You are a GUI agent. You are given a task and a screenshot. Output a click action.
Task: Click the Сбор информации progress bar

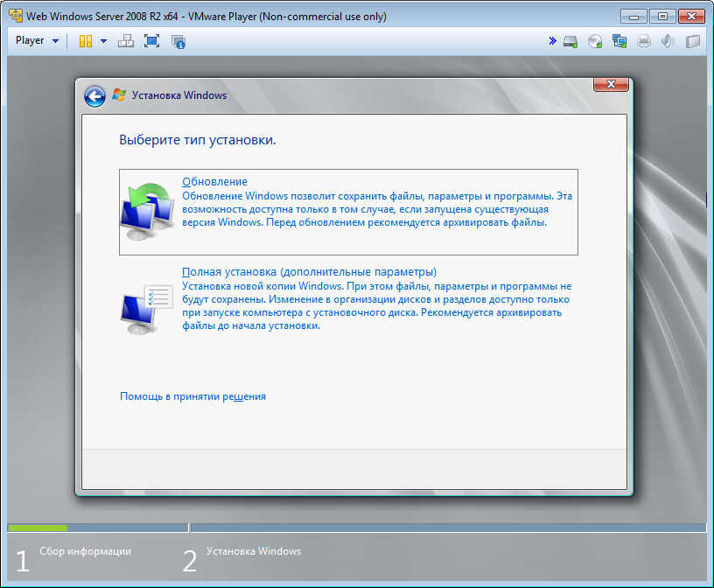[98, 528]
